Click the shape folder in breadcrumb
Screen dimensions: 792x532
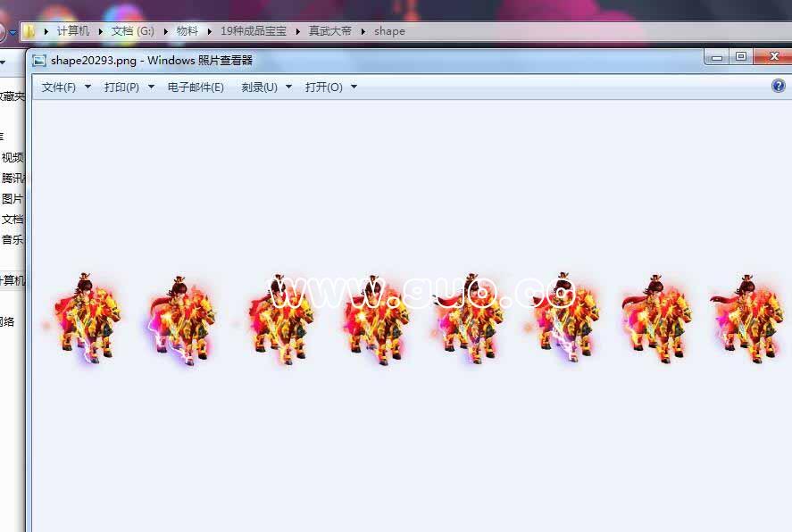(x=389, y=31)
